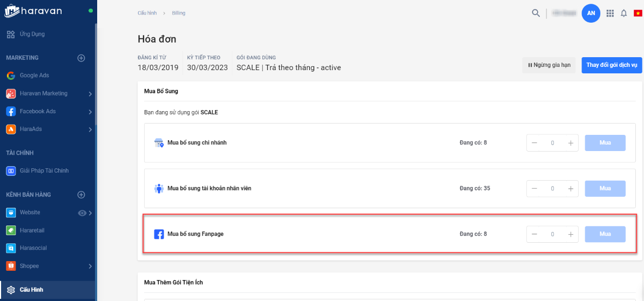Open Google Ads in the sidebar
Viewport: 644px width, 301px height.
35,76
